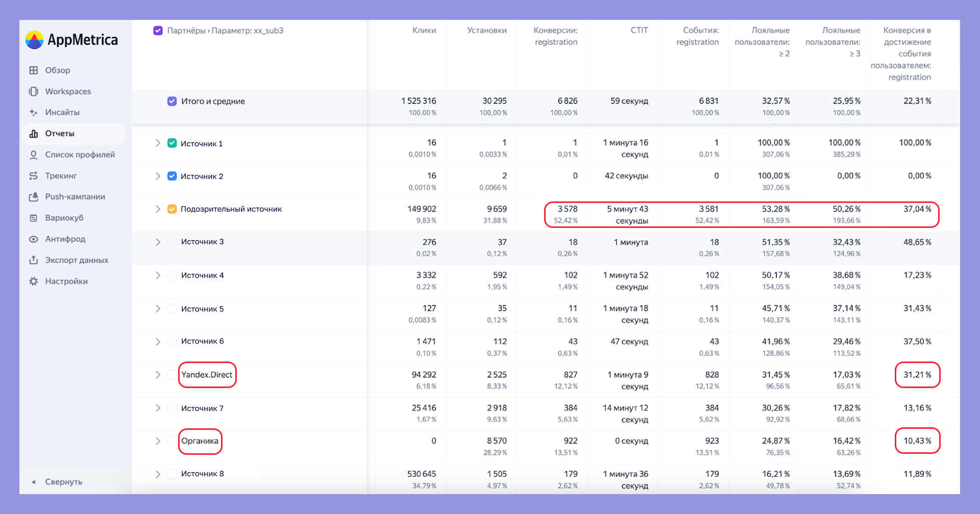Screen dimensions: 980x514
Task: Sort by События: registration column header
Action: [x=698, y=36]
